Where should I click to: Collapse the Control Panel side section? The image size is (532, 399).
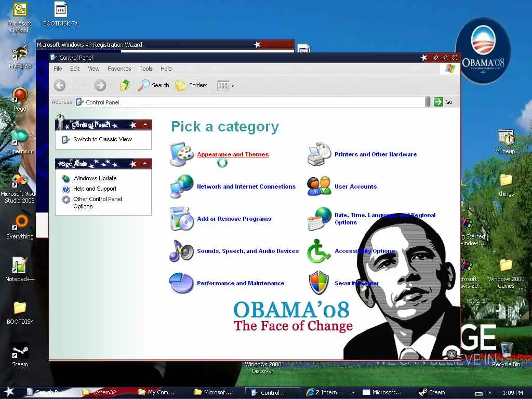(x=145, y=125)
